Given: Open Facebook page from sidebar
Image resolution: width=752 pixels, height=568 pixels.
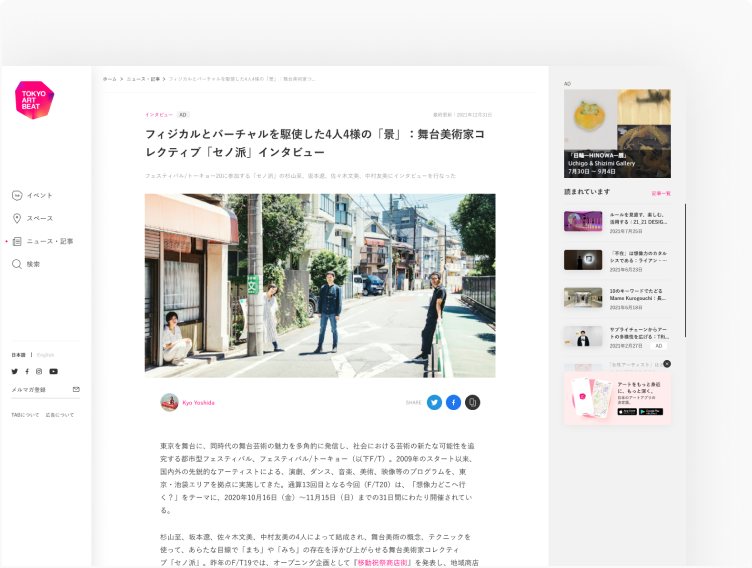Looking at the screenshot, I should coord(27,371).
